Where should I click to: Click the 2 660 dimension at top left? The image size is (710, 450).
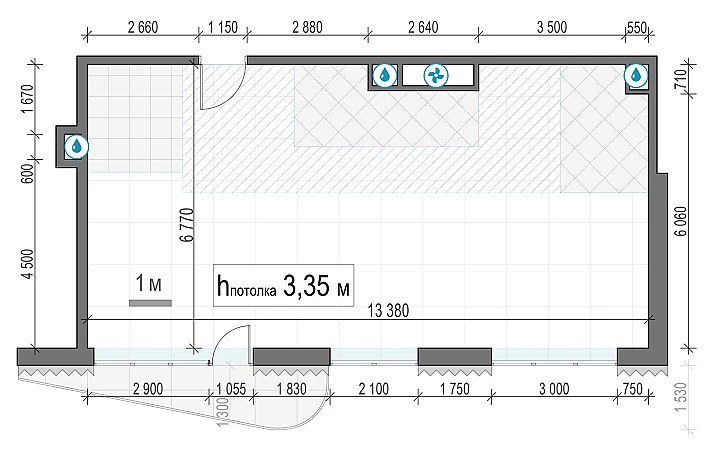coord(143,27)
